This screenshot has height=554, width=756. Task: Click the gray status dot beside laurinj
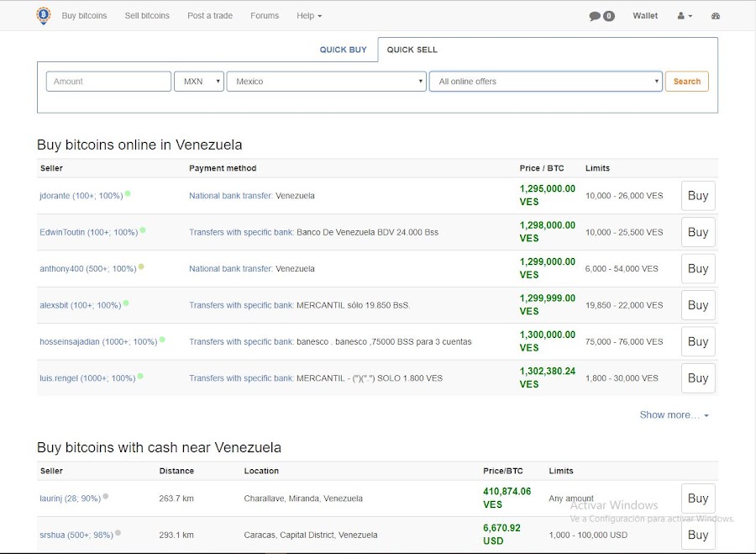tap(105, 496)
